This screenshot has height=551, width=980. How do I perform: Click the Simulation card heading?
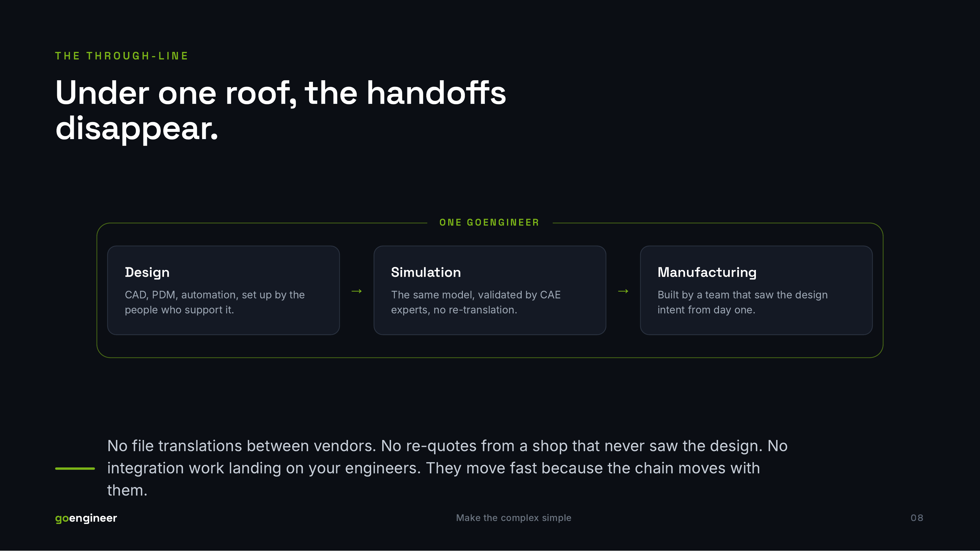coord(426,272)
